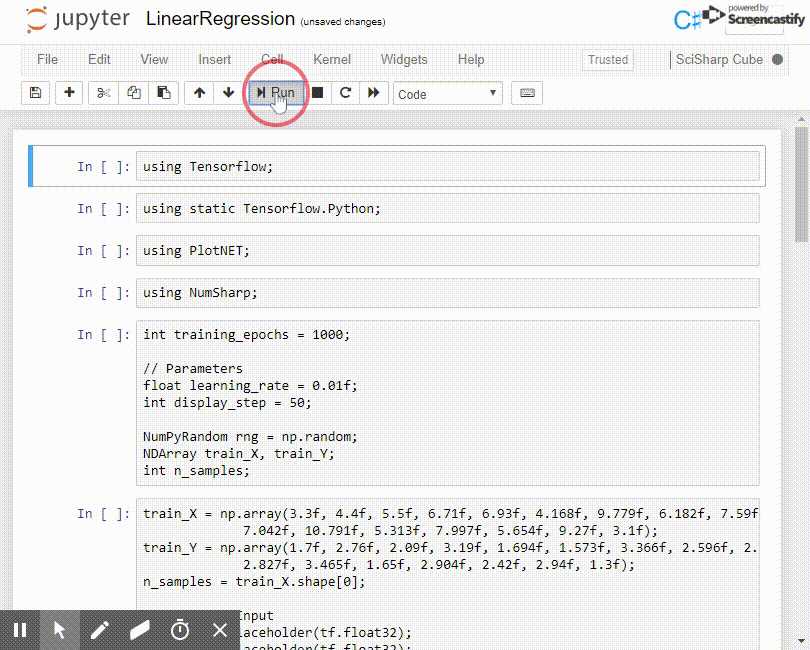This screenshot has width=810, height=650.
Task: Click the Screencastify pause button
Action: 20,630
